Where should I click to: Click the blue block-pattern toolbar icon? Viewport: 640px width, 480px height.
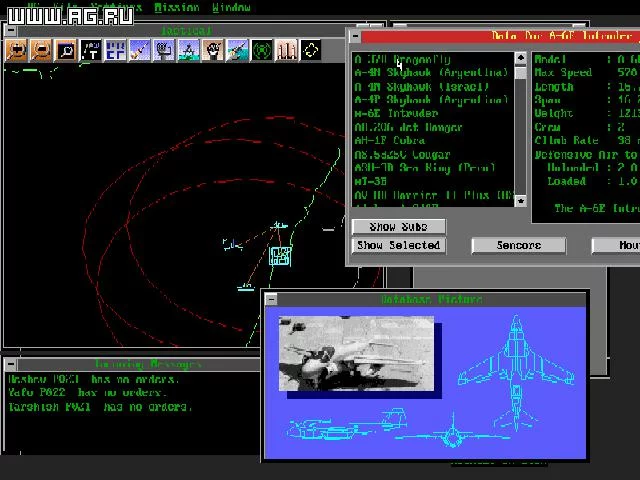point(115,51)
